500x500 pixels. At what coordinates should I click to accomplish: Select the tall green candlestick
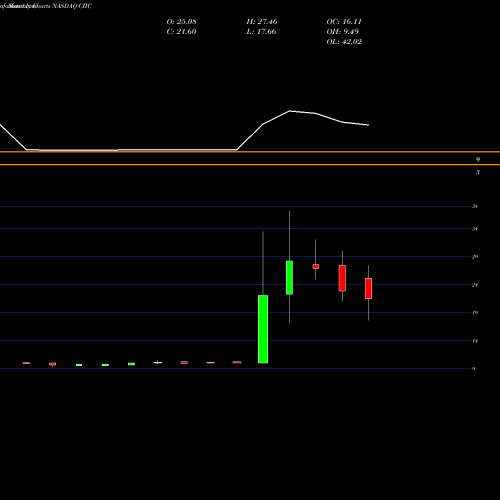click(263, 329)
